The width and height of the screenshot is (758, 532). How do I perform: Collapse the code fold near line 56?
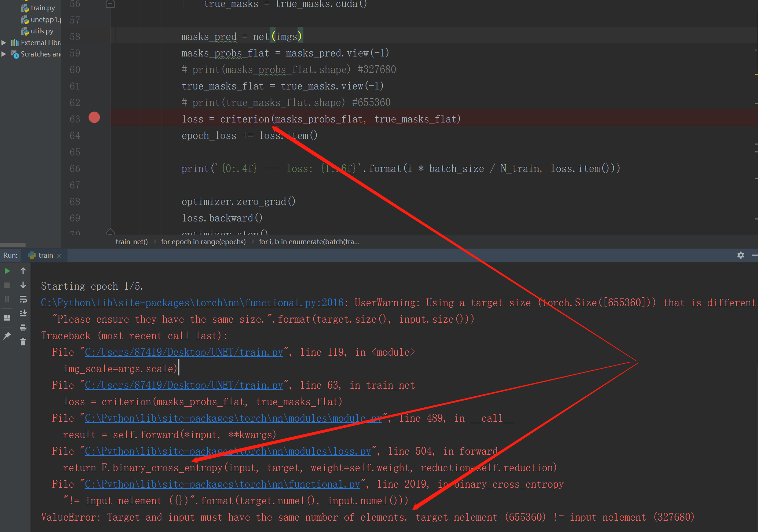click(110, 4)
